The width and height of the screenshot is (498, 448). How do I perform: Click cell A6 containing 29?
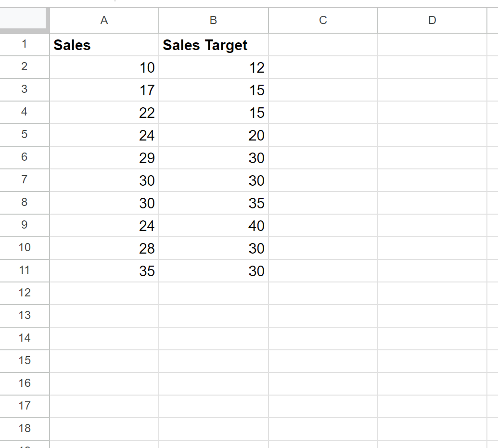(x=104, y=158)
